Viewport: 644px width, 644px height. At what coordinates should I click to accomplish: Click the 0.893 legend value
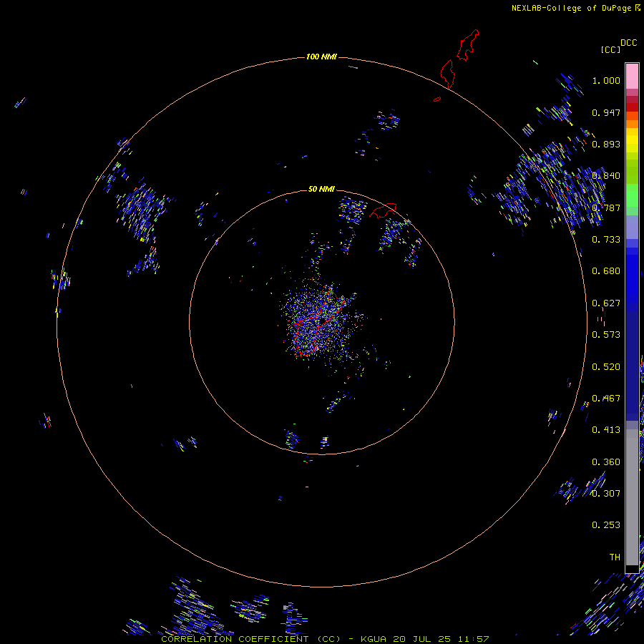click(606, 144)
